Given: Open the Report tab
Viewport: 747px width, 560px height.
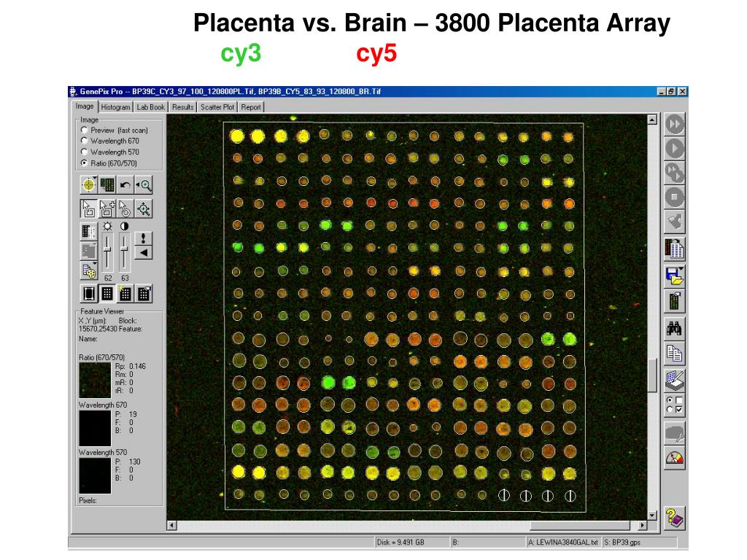Looking at the screenshot, I should coord(251,107).
